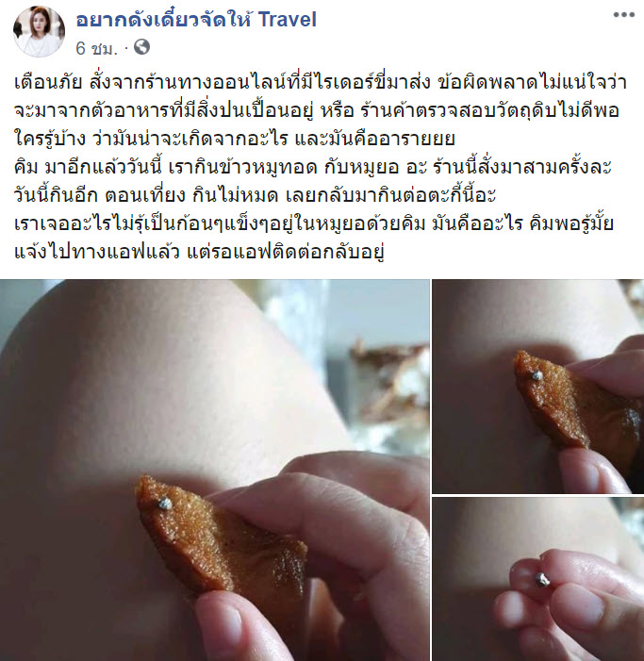Click the metal piece held between fingers
644x661 pixels.
click(x=542, y=579)
